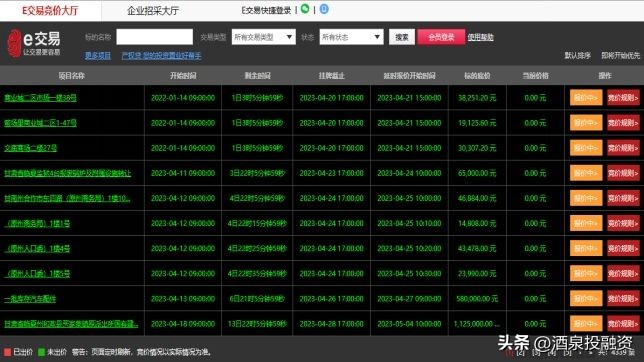Click orange 报价中 button in 65,000.00 元 row
Viewport: 644px width, 362px height.
[x=586, y=173]
